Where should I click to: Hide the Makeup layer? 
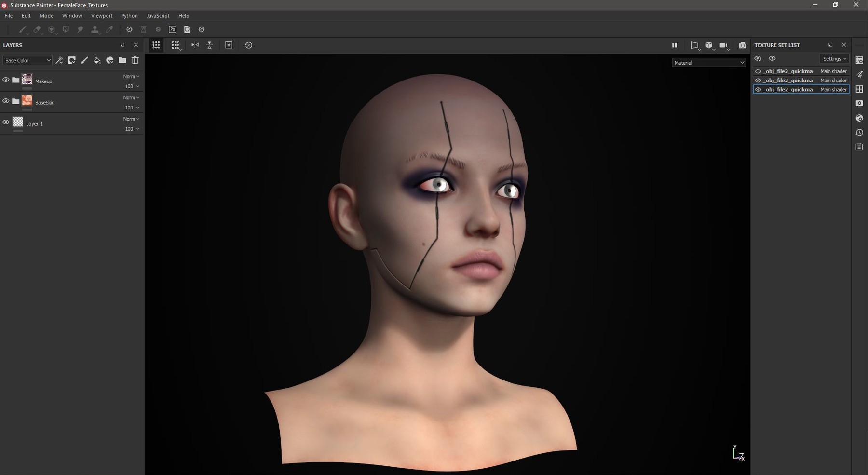[6, 80]
